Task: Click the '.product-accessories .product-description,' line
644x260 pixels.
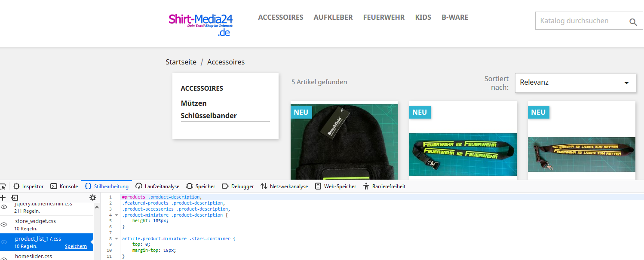Action: (x=176, y=209)
